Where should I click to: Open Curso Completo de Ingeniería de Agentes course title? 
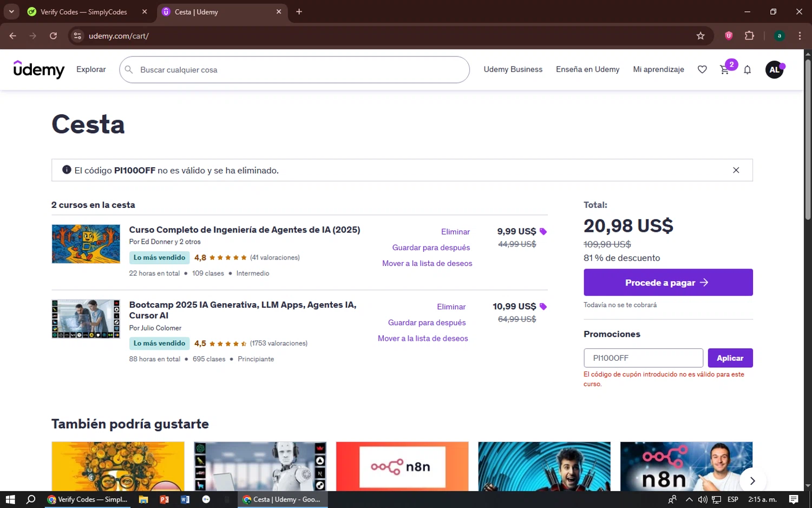[245, 230]
